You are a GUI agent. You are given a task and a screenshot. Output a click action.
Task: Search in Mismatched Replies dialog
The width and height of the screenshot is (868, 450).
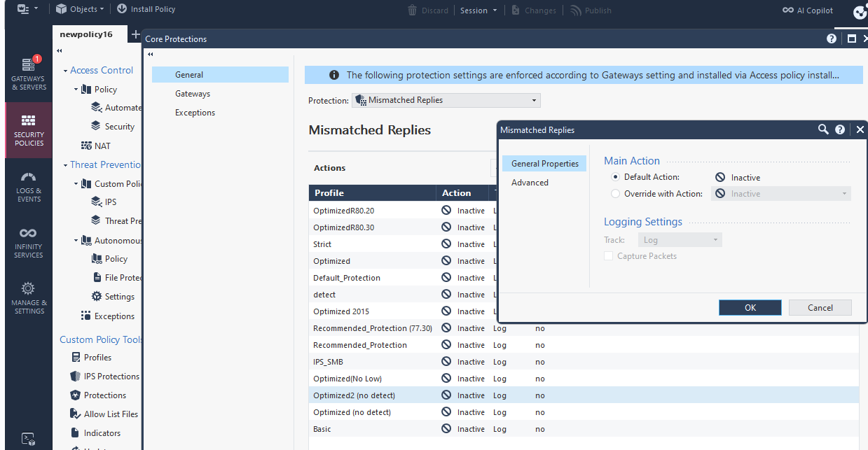pos(824,129)
